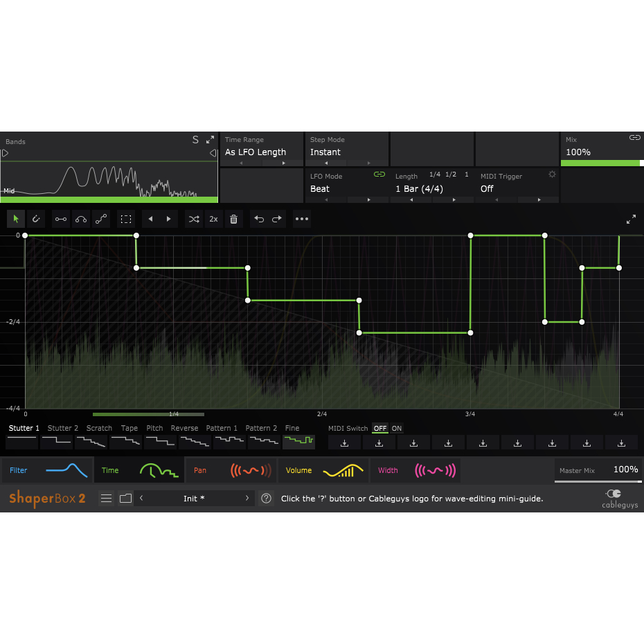Undo the last wave edit
Viewport: 644px width, 644px height.
pos(259,219)
